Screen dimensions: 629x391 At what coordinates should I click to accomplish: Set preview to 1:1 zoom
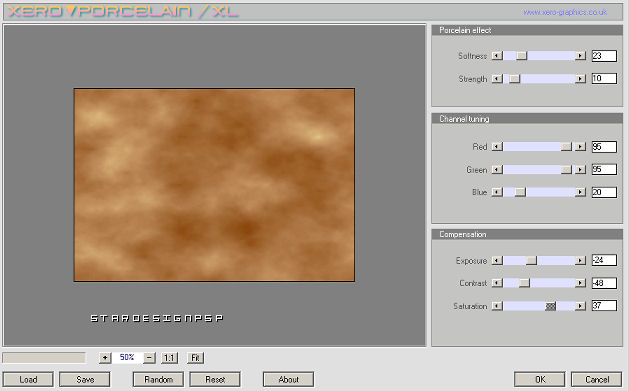click(169, 357)
